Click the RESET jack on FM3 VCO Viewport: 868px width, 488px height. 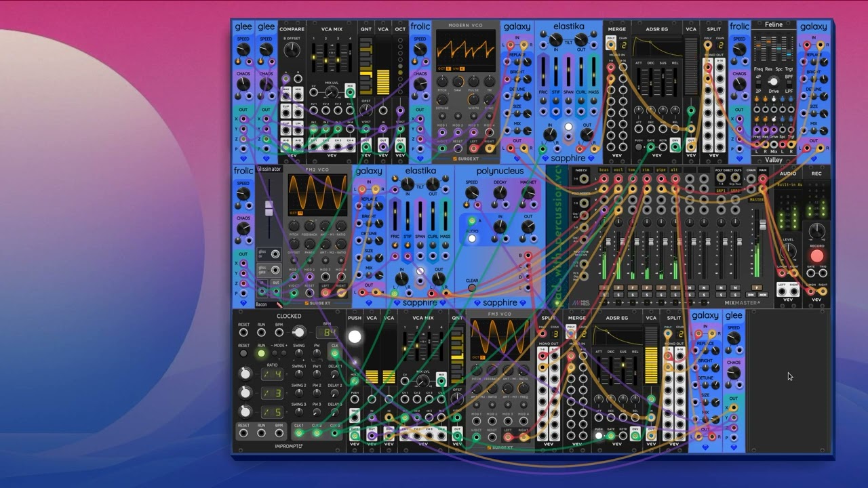tap(492, 436)
